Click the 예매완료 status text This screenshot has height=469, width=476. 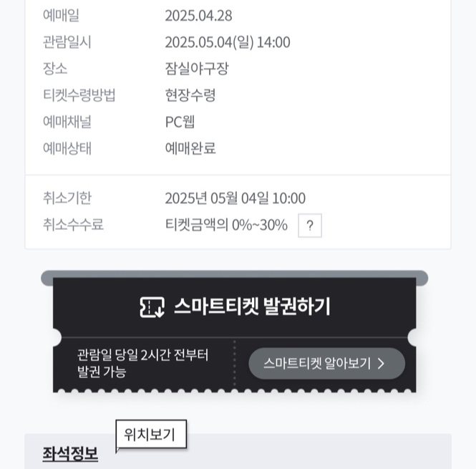click(190, 148)
